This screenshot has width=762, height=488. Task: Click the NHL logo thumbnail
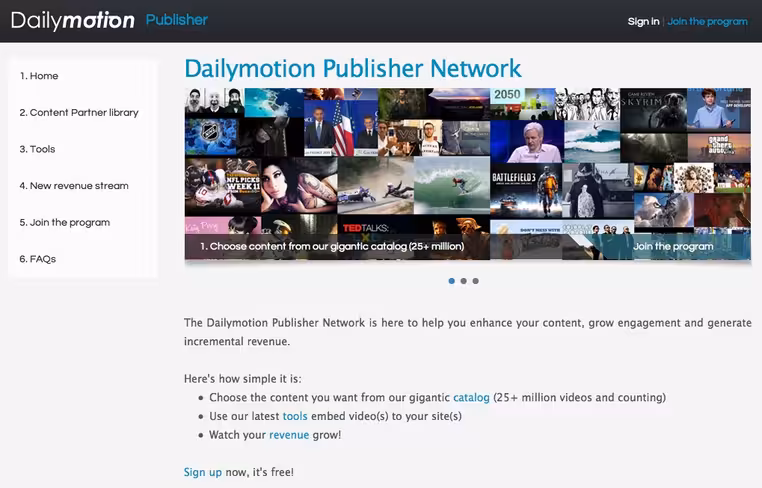[x=210, y=135]
